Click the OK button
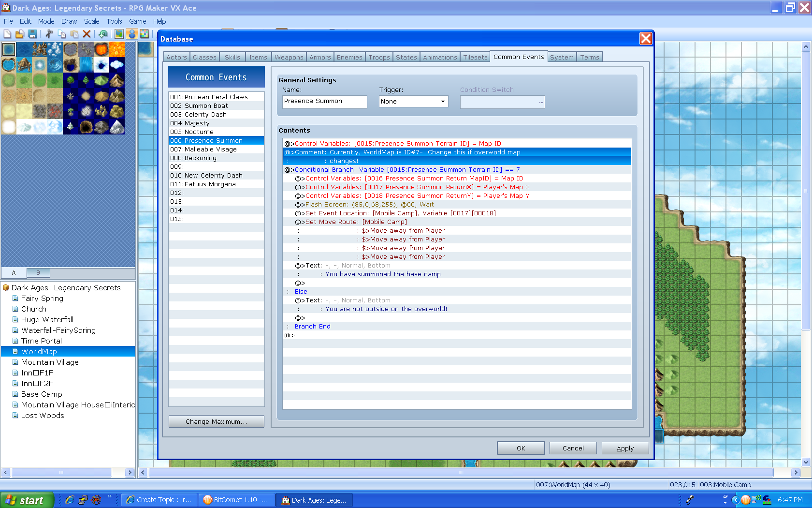This screenshot has width=812, height=508. 521,448
